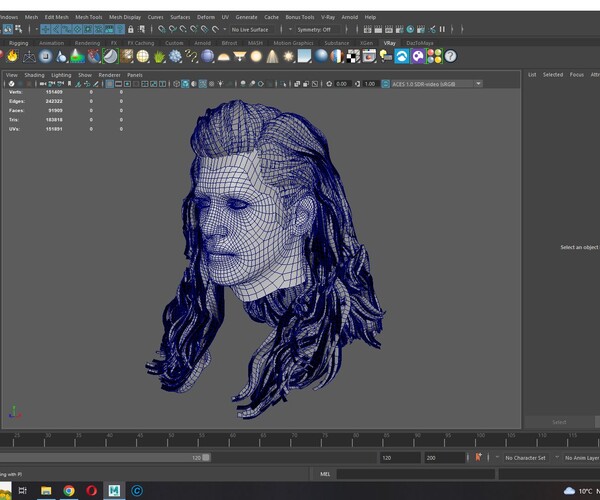This screenshot has height=500, width=600.
Task: Open the V-Ray help question mark icon
Action: coord(450,56)
